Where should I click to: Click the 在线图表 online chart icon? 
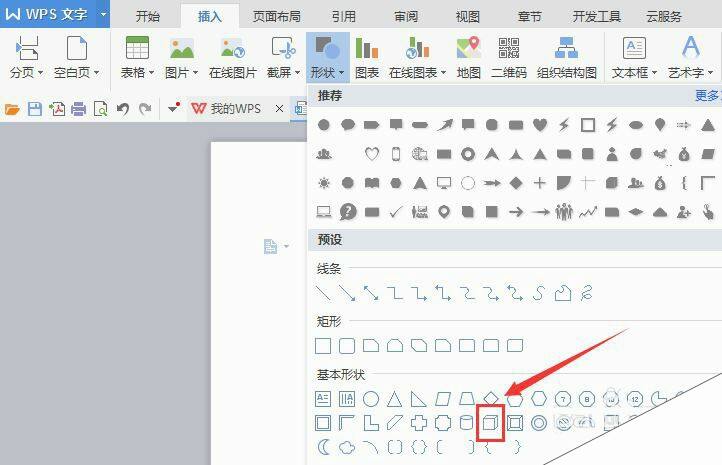click(x=418, y=48)
